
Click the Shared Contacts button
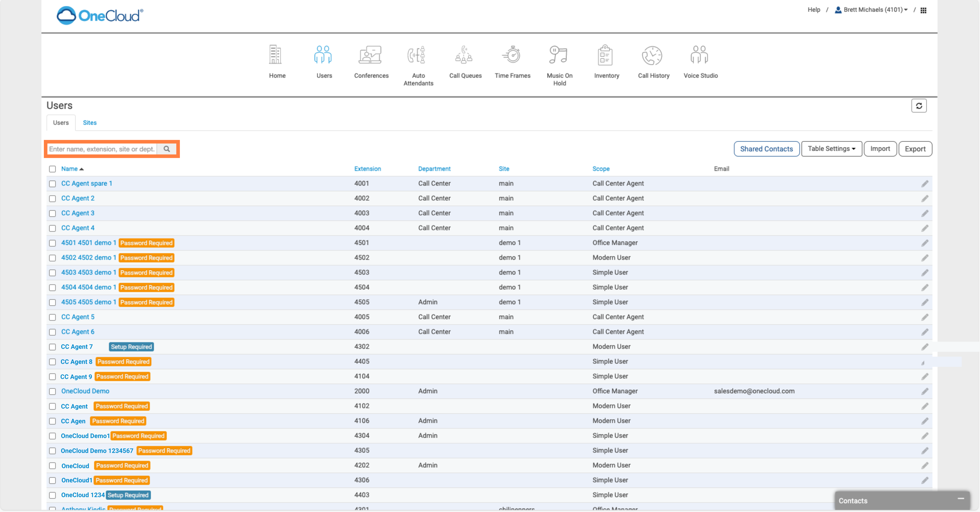tap(766, 149)
